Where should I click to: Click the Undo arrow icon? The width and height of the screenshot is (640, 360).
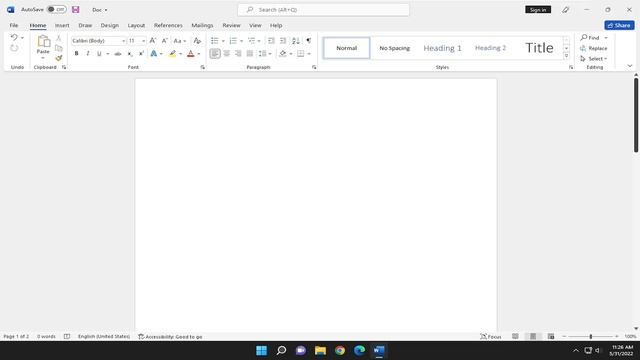pyautogui.click(x=14, y=38)
